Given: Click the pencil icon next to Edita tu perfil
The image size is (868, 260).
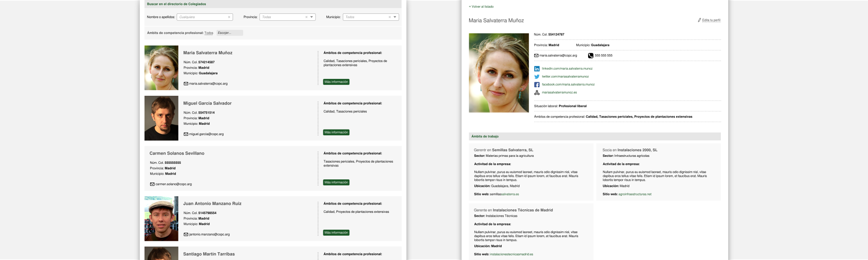Looking at the screenshot, I should pos(700,20).
